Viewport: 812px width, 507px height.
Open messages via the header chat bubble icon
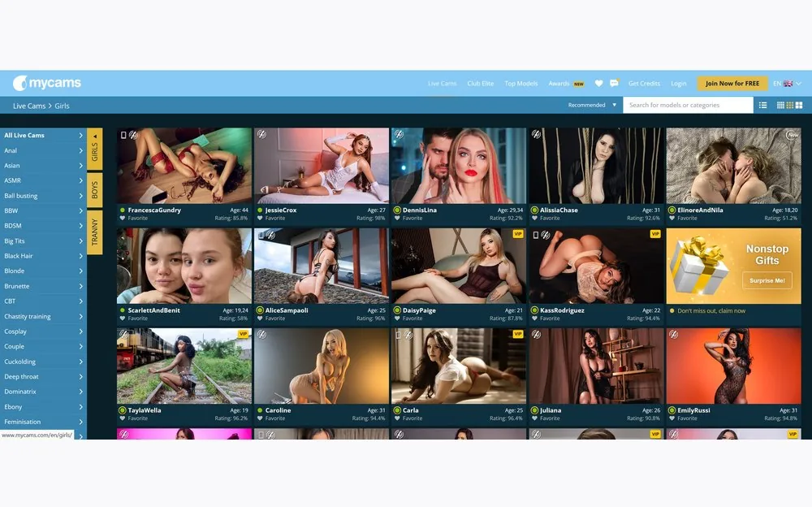(614, 84)
